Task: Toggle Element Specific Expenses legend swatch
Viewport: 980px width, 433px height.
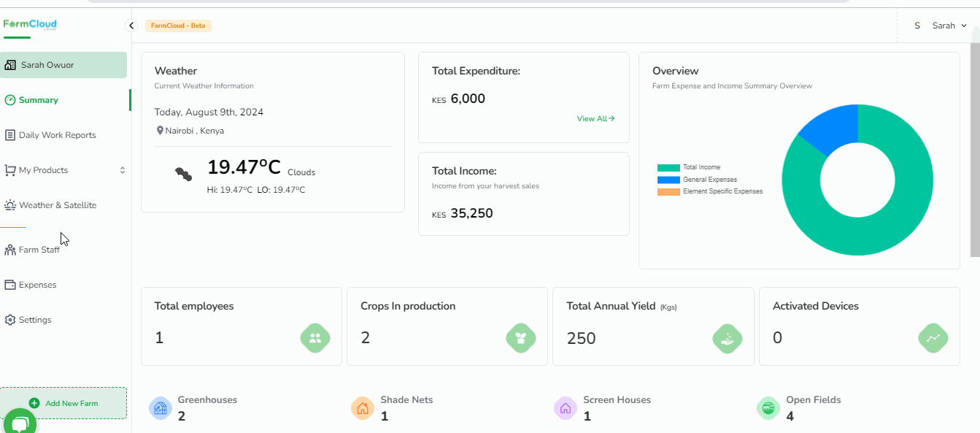Action: pyautogui.click(x=668, y=192)
